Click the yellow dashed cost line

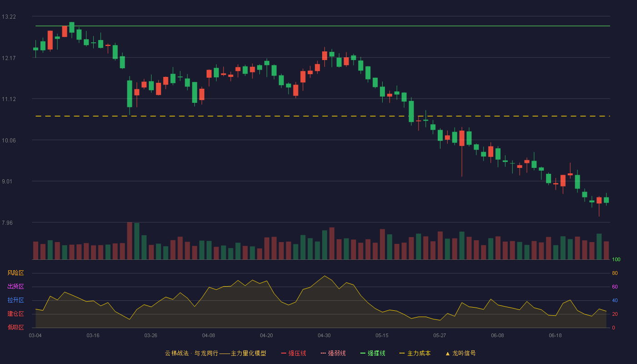pos(323,116)
